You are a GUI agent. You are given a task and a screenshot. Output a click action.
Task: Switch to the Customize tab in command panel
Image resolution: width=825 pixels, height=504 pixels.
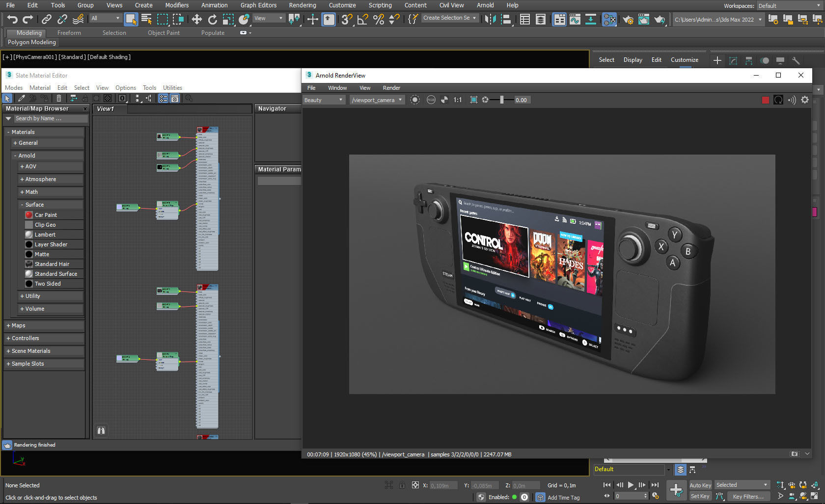pyautogui.click(x=685, y=59)
